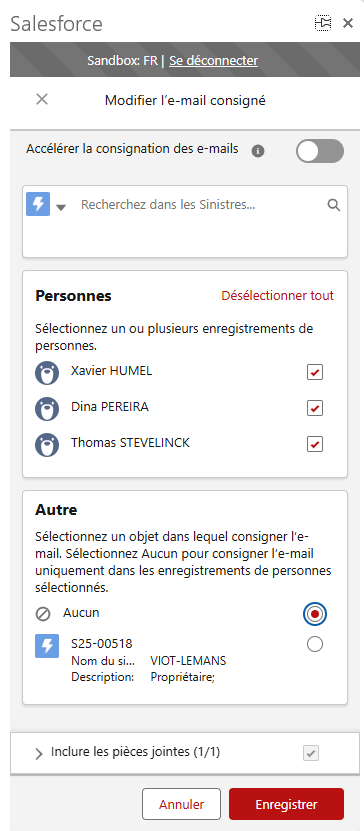Uncheck the Xavier HUMEL checkbox
Screen dimensions: 364x831
point(315,373)
